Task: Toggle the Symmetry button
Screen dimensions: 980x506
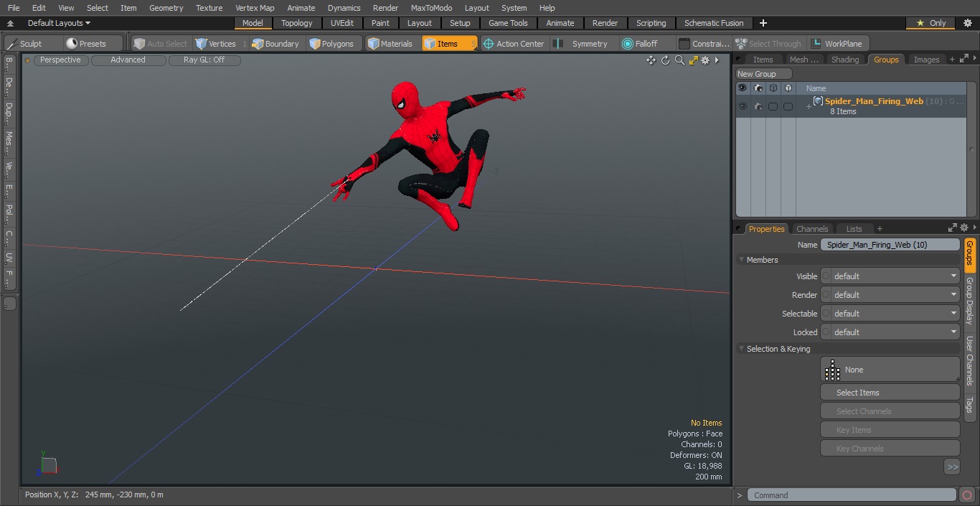Action: click(x=582, y=44)
